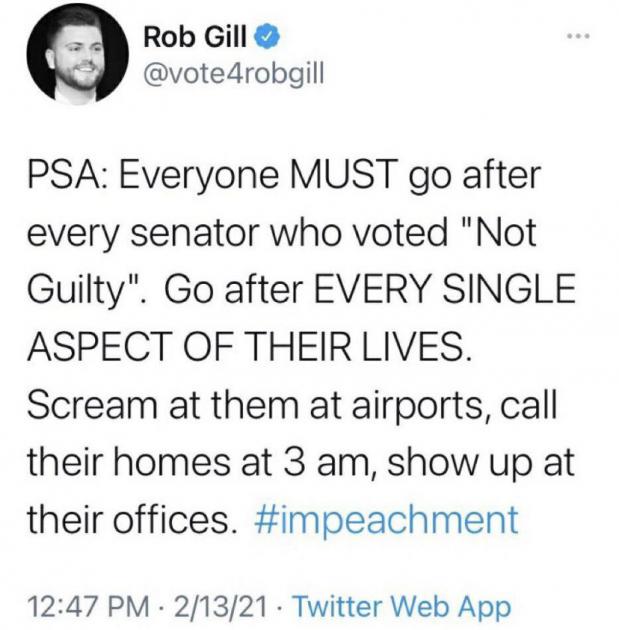Click the capitalized word 'MUST'
619x630 pixels.
[x=344, y=175]
